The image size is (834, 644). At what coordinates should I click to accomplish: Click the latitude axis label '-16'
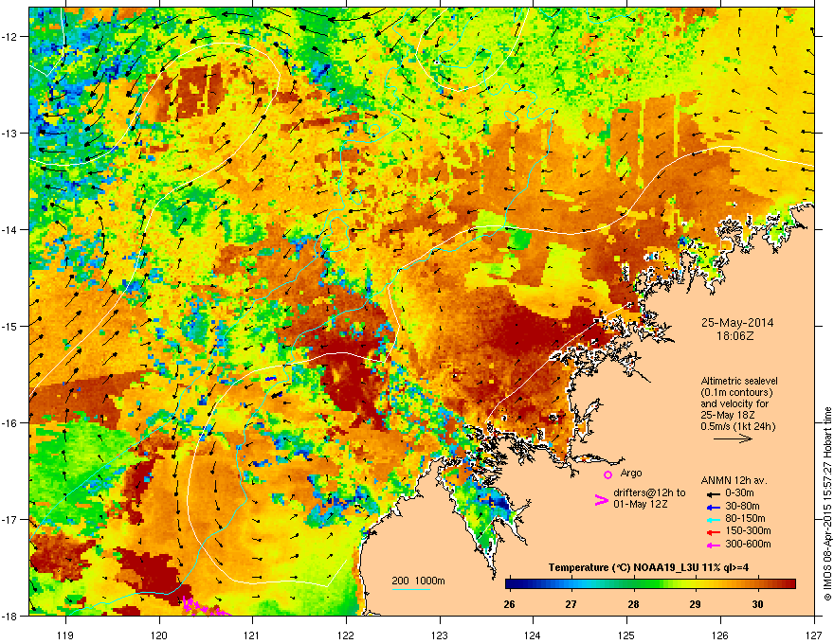tap(10, 423)
